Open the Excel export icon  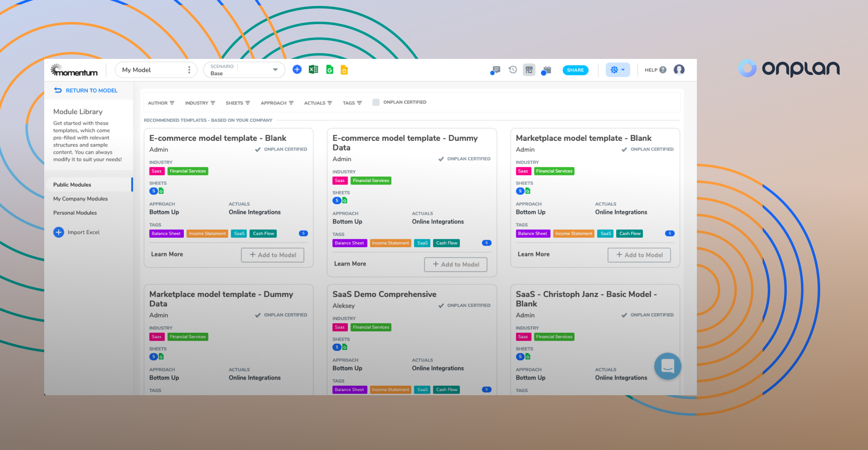coord(313,70)
